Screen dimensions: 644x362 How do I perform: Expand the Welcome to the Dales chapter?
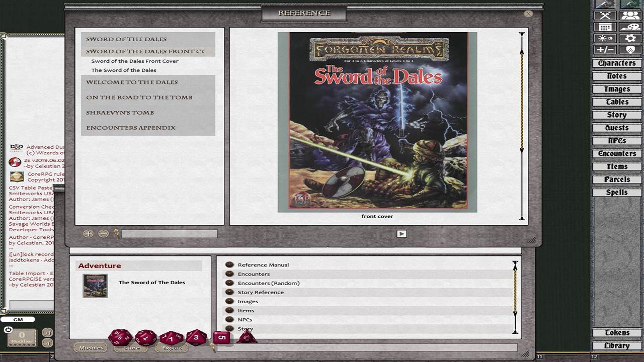(132, 82)
